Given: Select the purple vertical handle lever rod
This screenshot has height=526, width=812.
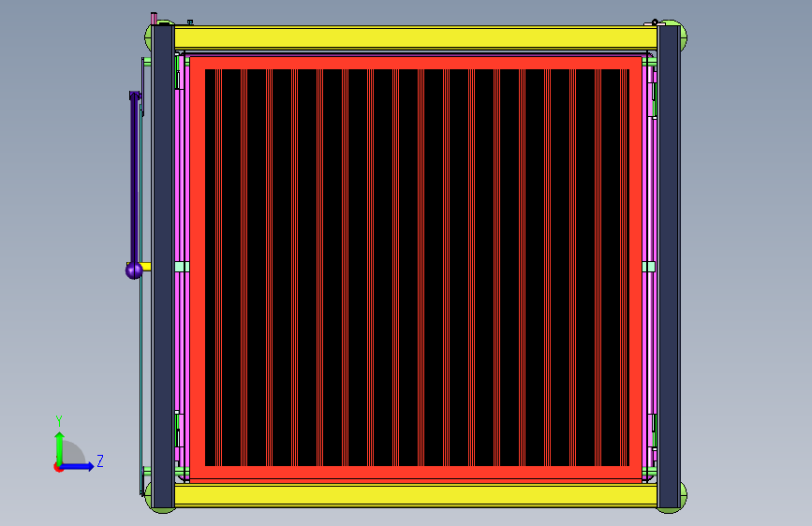Looking at the screenshot, I should click(135, 179).
